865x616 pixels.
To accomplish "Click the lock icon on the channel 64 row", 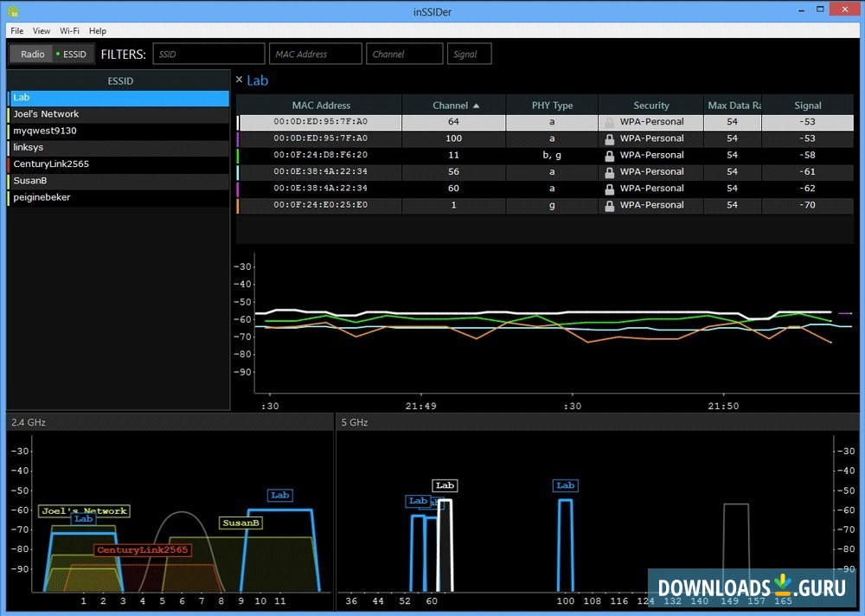I will tap(609, 121).
